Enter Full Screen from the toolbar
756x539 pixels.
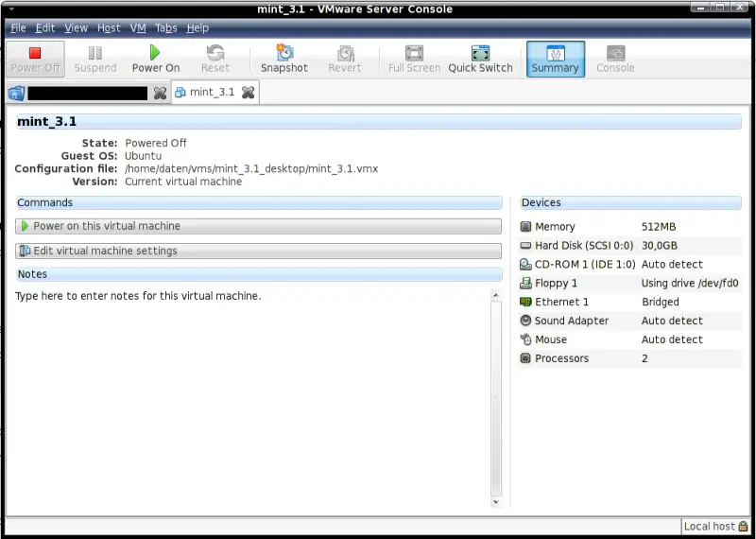click(x=414, y=59)
